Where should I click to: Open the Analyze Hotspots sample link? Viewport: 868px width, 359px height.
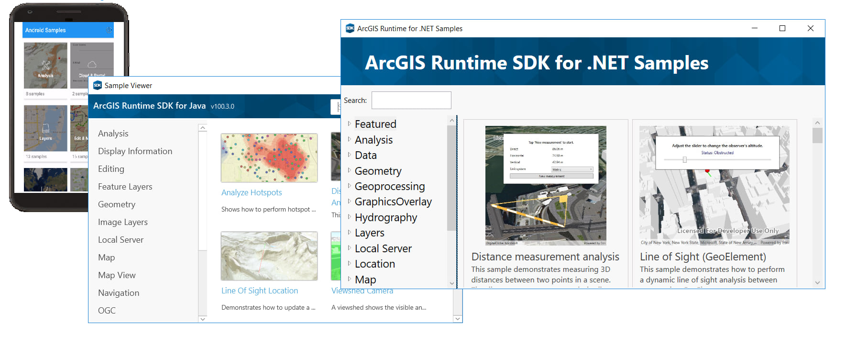[252, 192]
